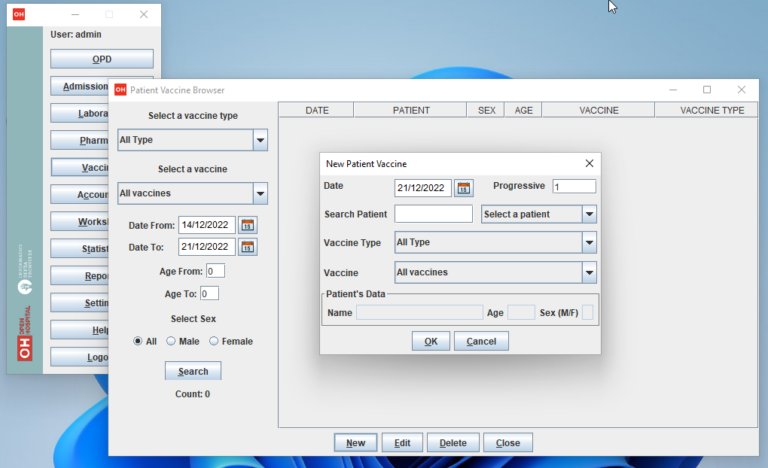Viewport: 768px width, 468px height.
Task: Click OH logo in Patient Vaccine Browser title
Action: (x=120, y=90)
